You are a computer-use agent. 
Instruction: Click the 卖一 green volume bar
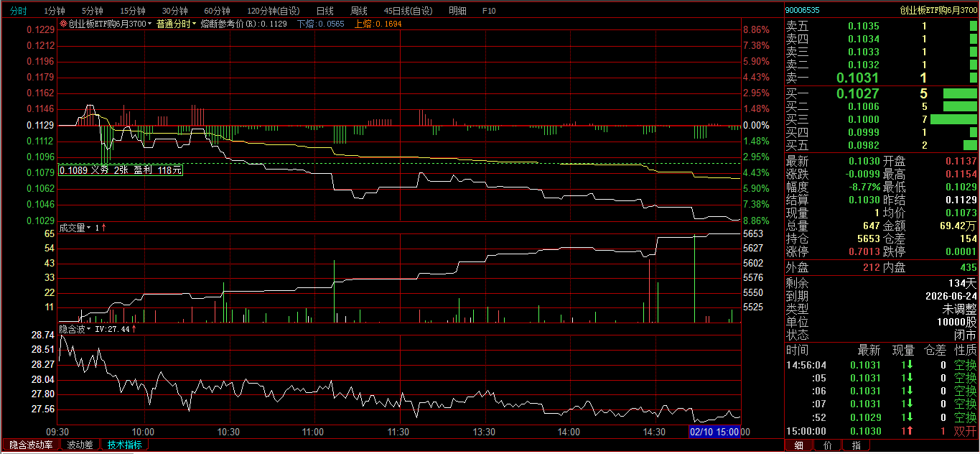(x=973, y=78)
